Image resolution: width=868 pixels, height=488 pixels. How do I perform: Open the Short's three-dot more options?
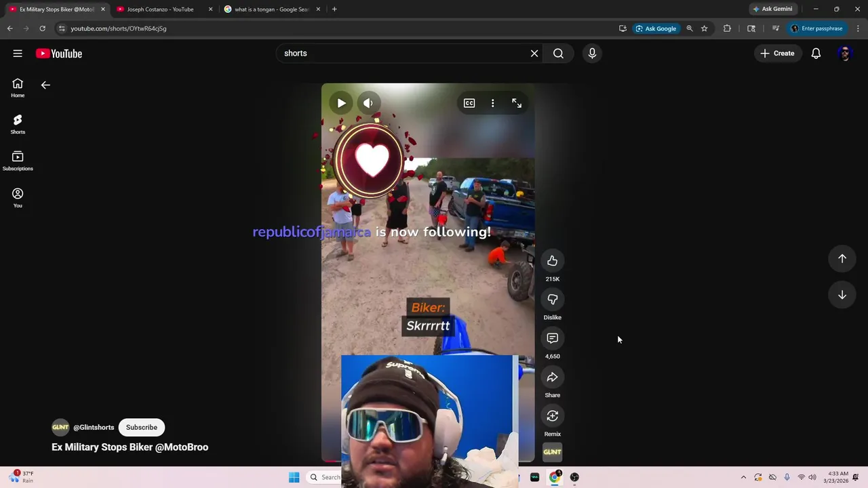[x=493, y=103]
